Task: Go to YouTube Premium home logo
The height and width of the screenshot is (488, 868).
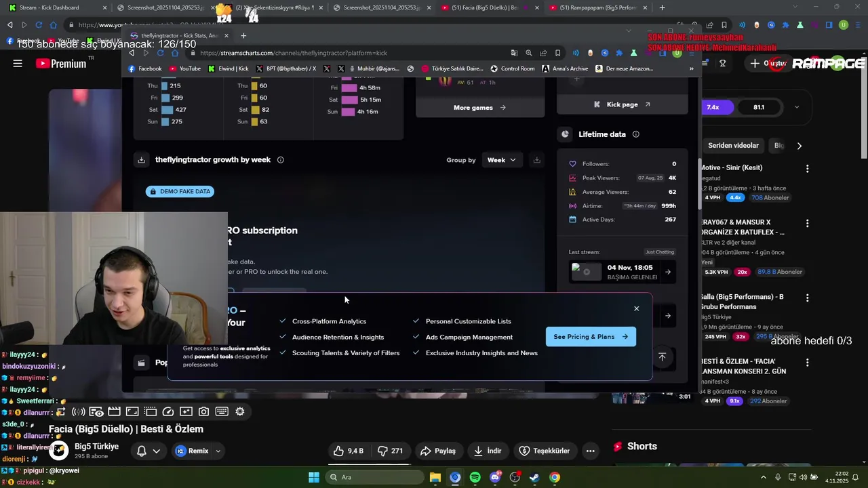Action: [x=62, y=64]
